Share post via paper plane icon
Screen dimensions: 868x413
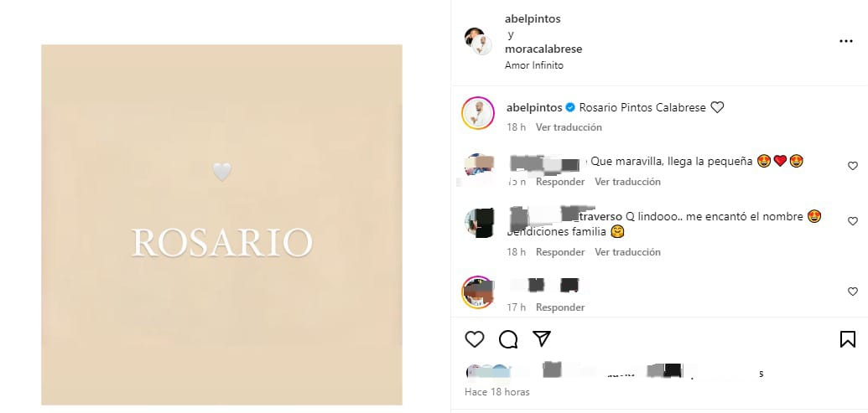click(x=542, y=339)
